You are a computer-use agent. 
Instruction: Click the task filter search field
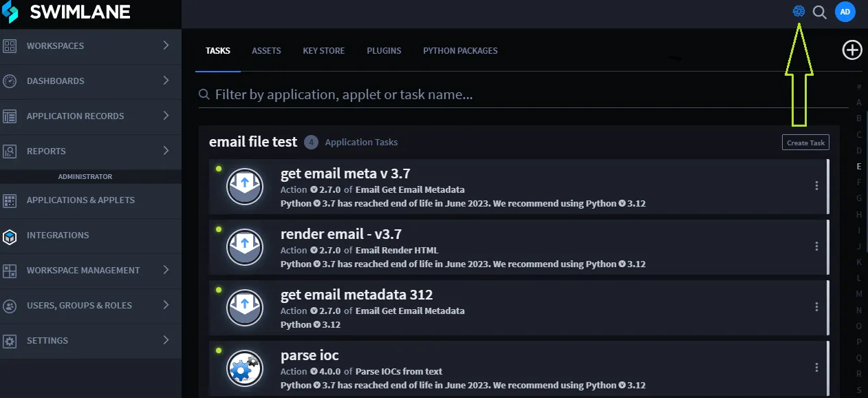tap(523, 94)
